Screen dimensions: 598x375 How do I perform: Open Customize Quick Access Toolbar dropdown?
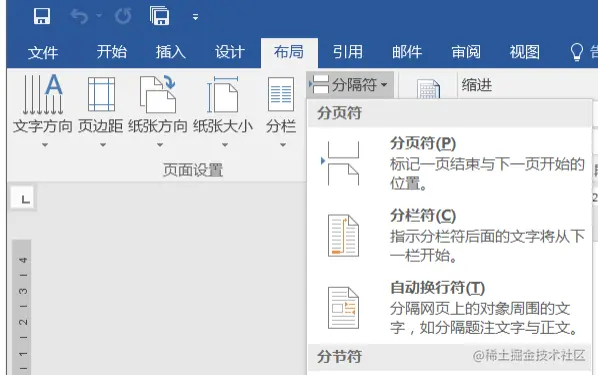[x=195, y=17]
